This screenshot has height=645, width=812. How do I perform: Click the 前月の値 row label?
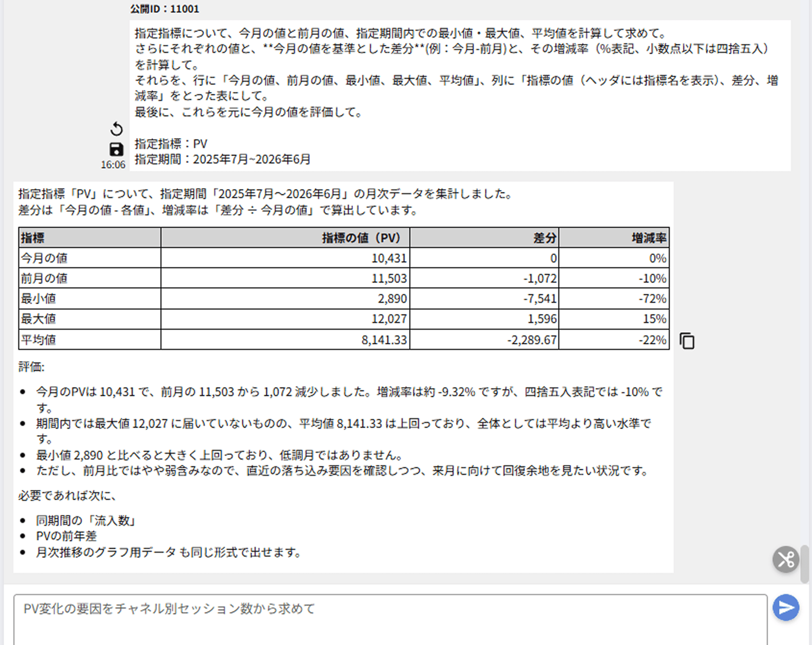(x=90, y=278)
